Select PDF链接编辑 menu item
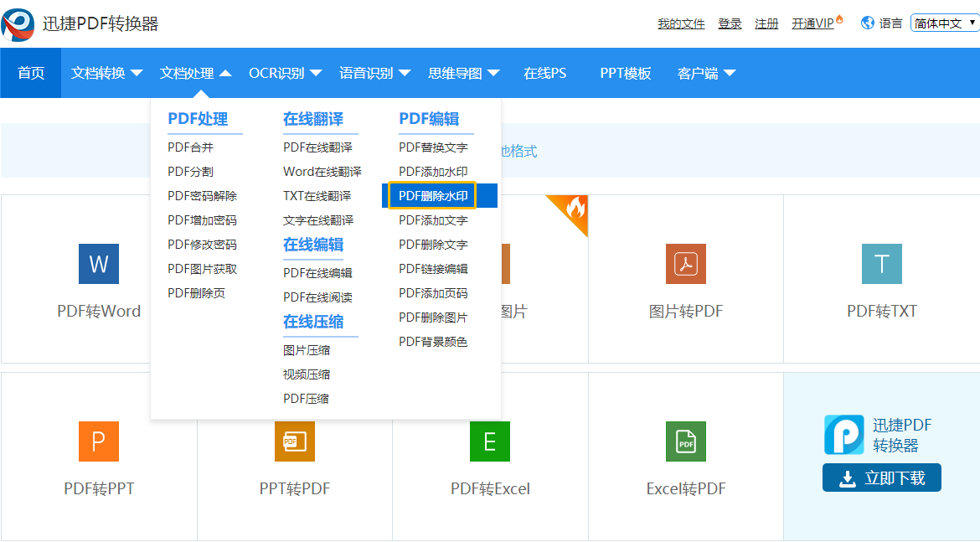This screenshot has height=542, width=980. pos(433,269)
